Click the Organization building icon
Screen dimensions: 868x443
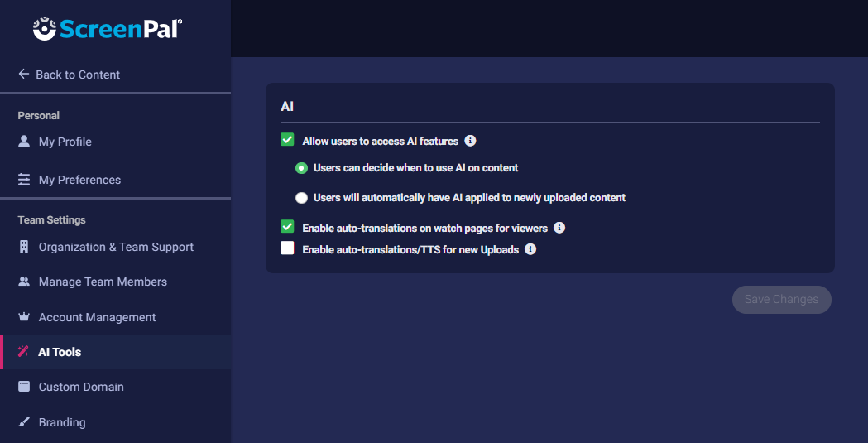(24, 247)
